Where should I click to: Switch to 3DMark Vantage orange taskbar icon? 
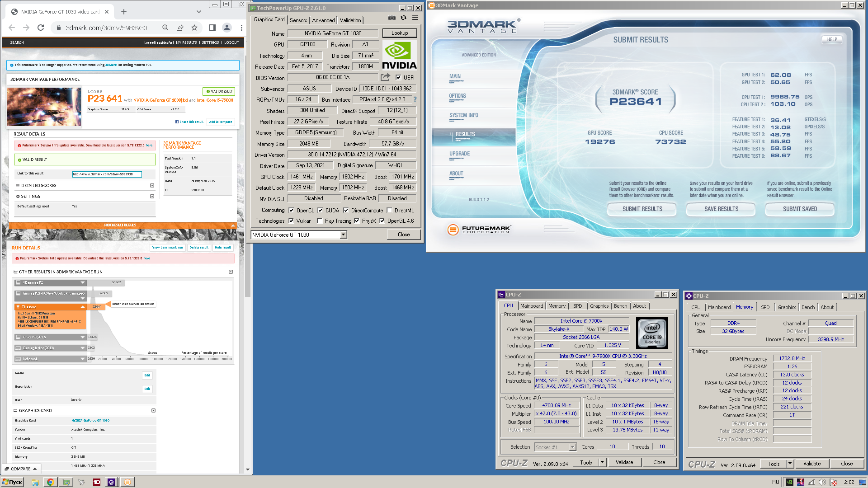pos(127,482)
